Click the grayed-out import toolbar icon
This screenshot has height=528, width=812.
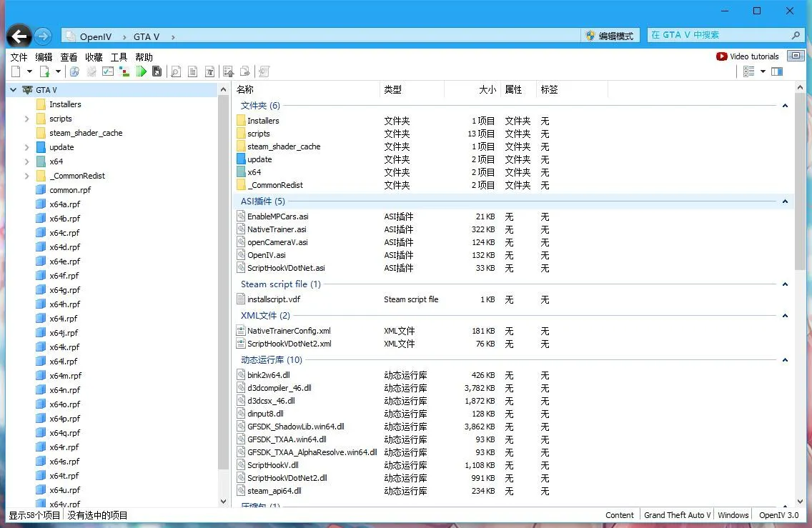[x=264, y=71]
